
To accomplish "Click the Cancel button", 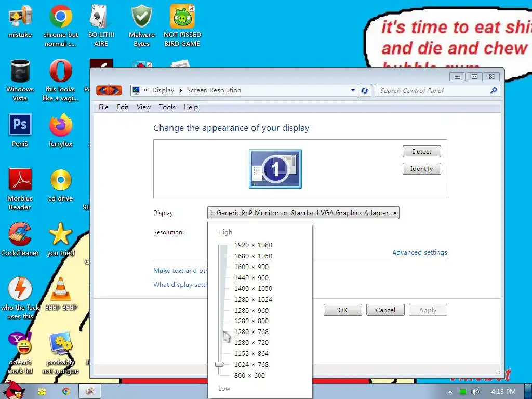I will click(x=385, y=310).
